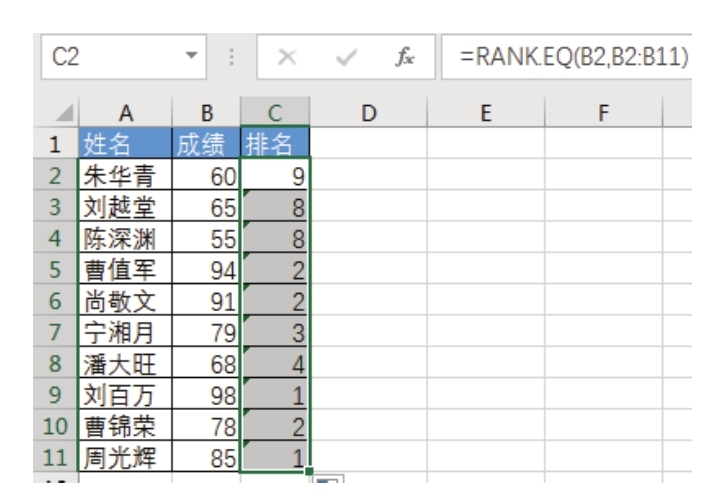Select column D header

pyautogui.click(x=368, y=115)
